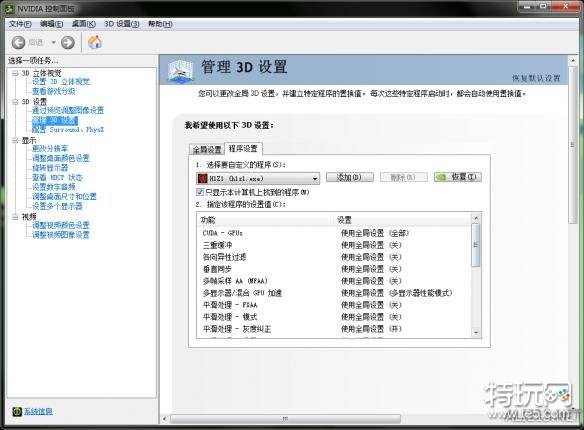Click the H1Z1 program icon in the combo box

pyautogui.click(x=202, y=178)
